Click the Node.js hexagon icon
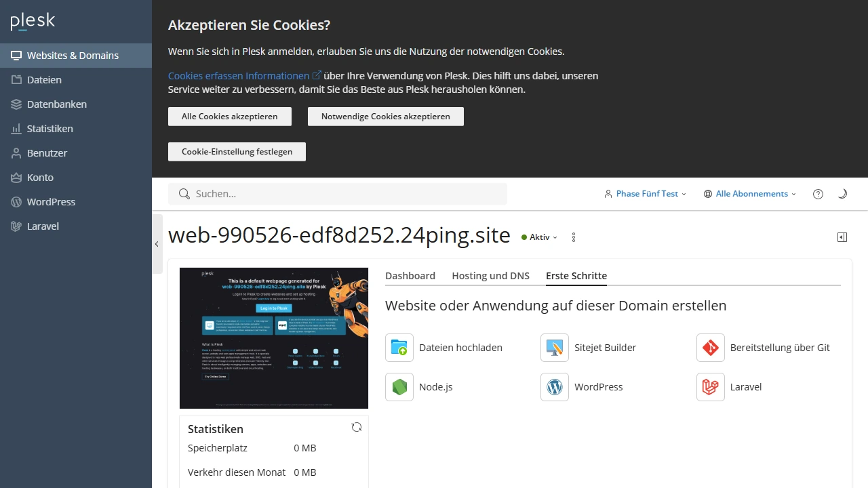The height and width of the screenshot is (488, 868). point(399,387)
